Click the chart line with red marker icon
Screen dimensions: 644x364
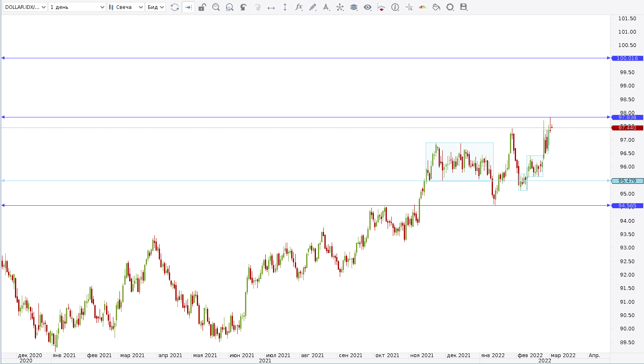tap(381, 7)
